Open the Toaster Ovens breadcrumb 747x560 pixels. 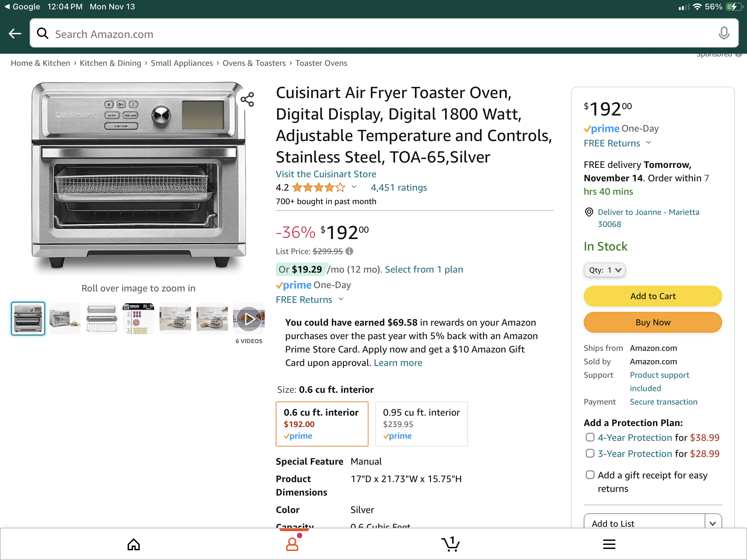(321, 63)
